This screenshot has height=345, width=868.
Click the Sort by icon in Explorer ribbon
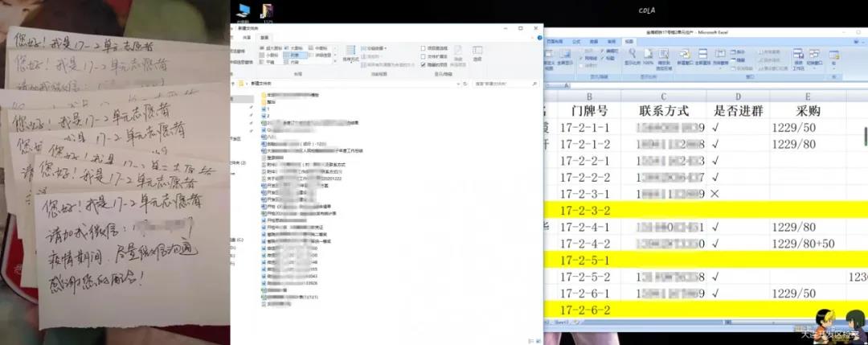(x=350, y=55)
